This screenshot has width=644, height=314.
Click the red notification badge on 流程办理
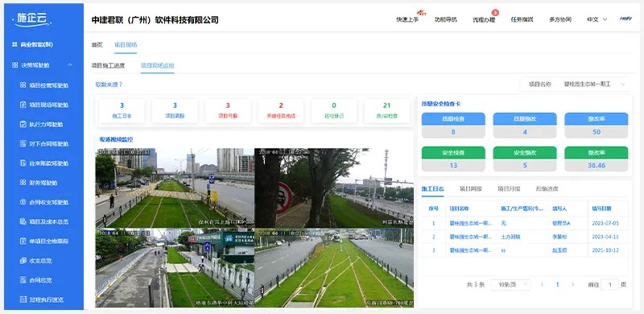pyautogui.click(x=495, y=13)
